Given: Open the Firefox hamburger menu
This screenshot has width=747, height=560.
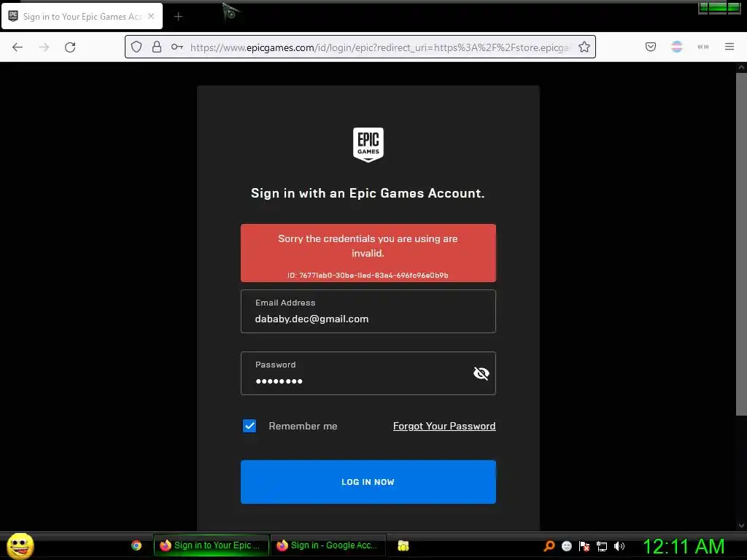Looking at the screenshot, I should coord(729,47).
